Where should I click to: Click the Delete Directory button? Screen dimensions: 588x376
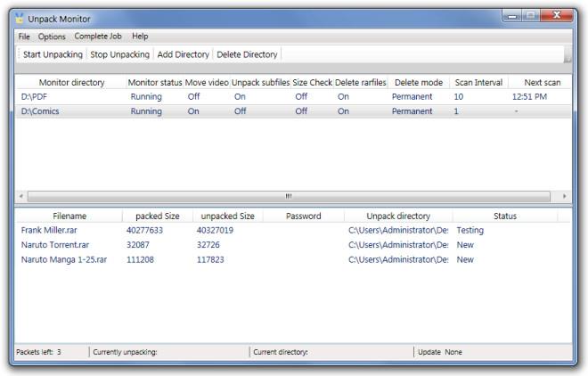click(247, 54)
